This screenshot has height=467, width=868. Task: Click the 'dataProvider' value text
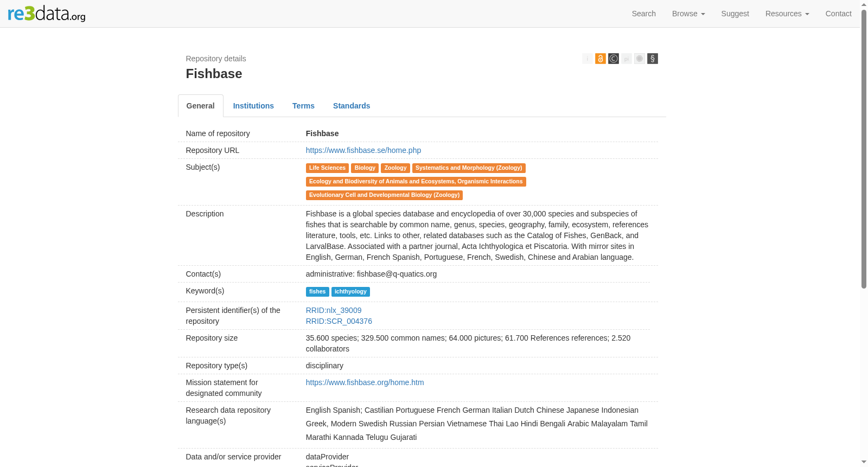[327, 457]
